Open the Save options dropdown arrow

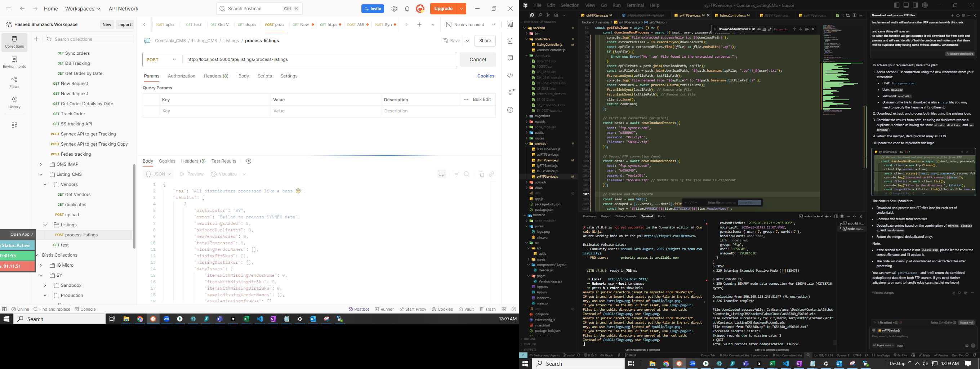click(x=467, y=41)
